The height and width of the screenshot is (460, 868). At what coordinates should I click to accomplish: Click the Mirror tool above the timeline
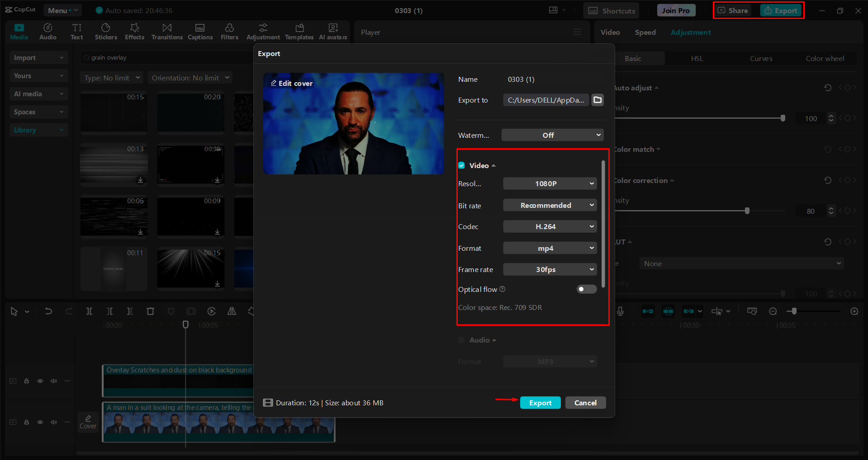[x=231, y=311]
